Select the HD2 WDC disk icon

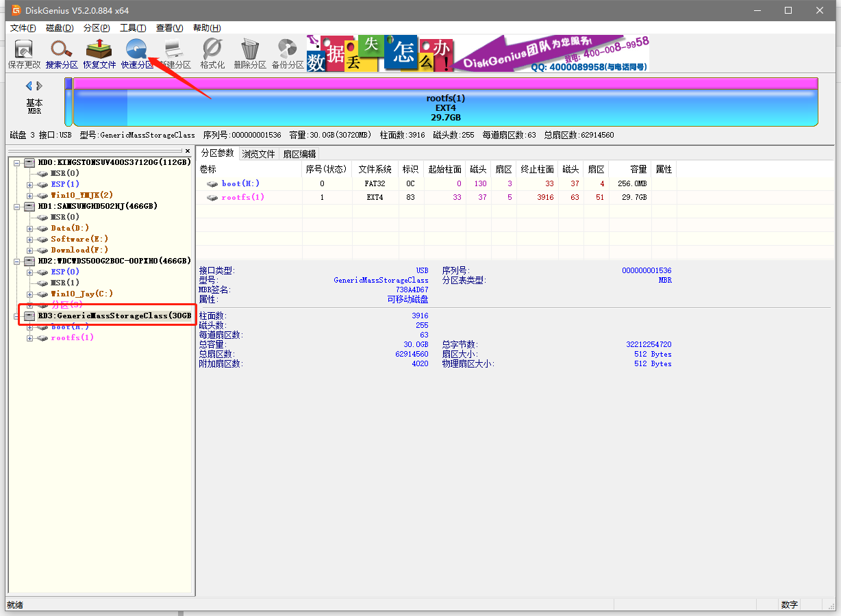pos(29,261)
